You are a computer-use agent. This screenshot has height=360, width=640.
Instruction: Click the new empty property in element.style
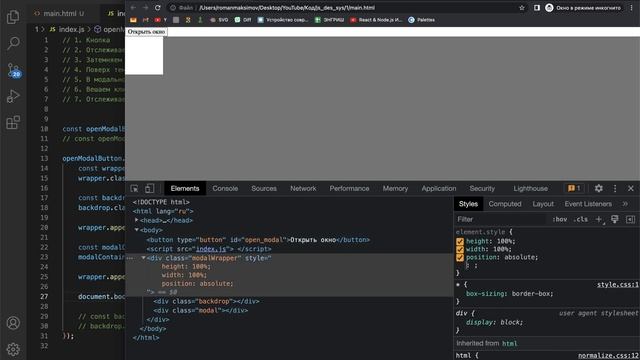pyautogui.click(x=471, y=265)
